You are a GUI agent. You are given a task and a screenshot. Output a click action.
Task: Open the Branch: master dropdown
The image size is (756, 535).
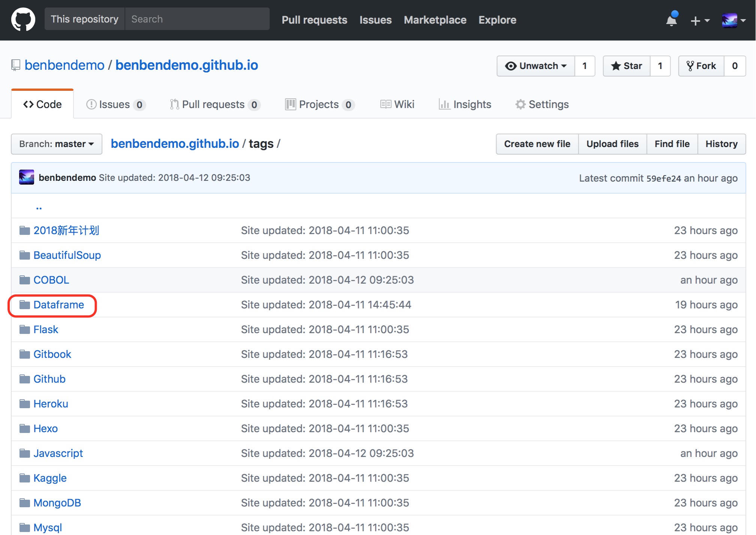pos(56,144)
